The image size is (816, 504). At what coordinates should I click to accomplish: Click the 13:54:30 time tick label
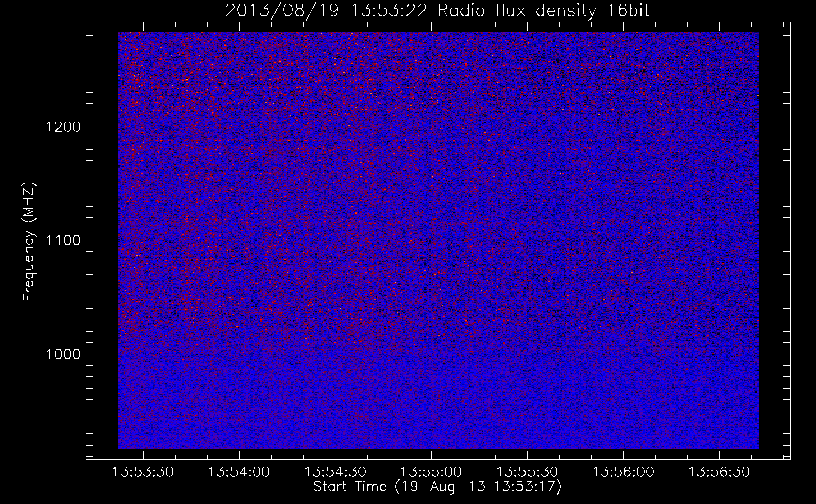[x=335, y=473]
